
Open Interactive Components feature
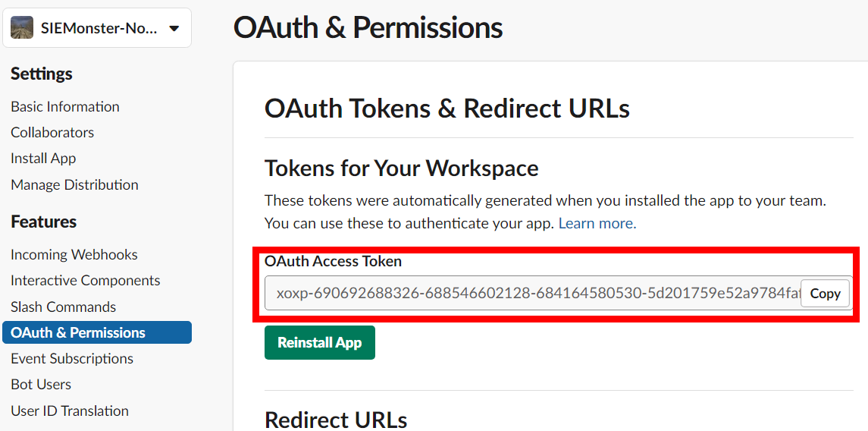(x=86, y=280)
